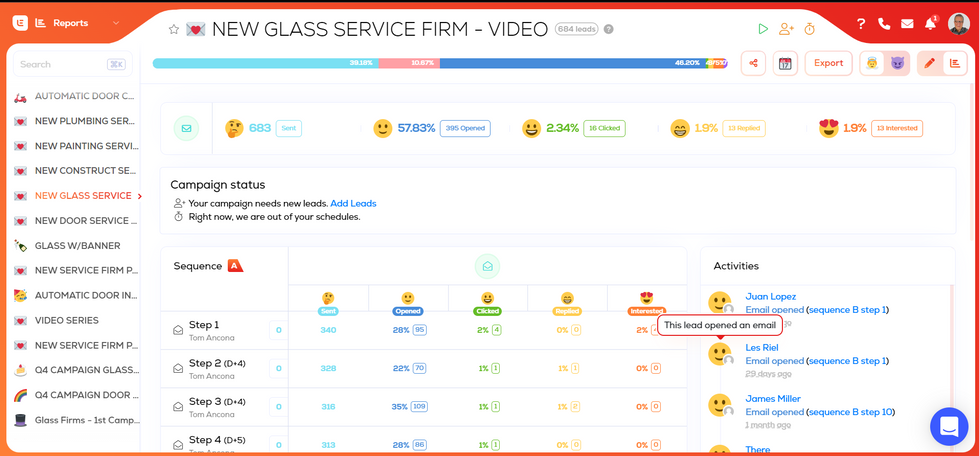Click the Sent column thinking emoji
979x456 pixels.
click(x=328, y=299)
